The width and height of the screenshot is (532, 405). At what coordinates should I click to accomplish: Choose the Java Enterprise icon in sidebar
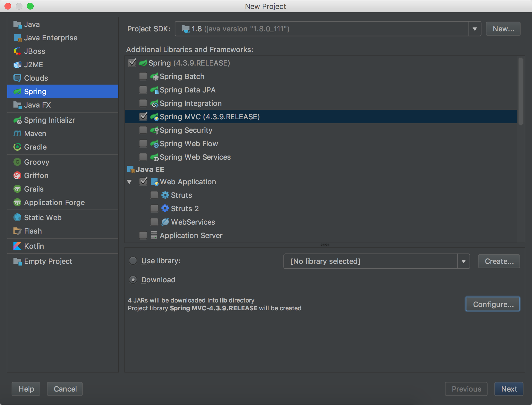[17, 38]
